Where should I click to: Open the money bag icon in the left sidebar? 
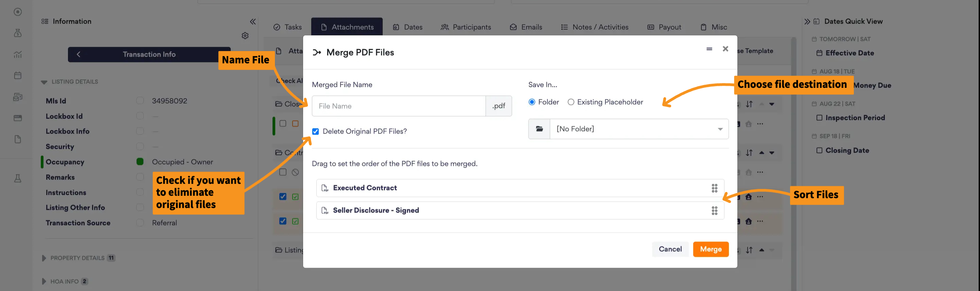(x=18, y=33)
